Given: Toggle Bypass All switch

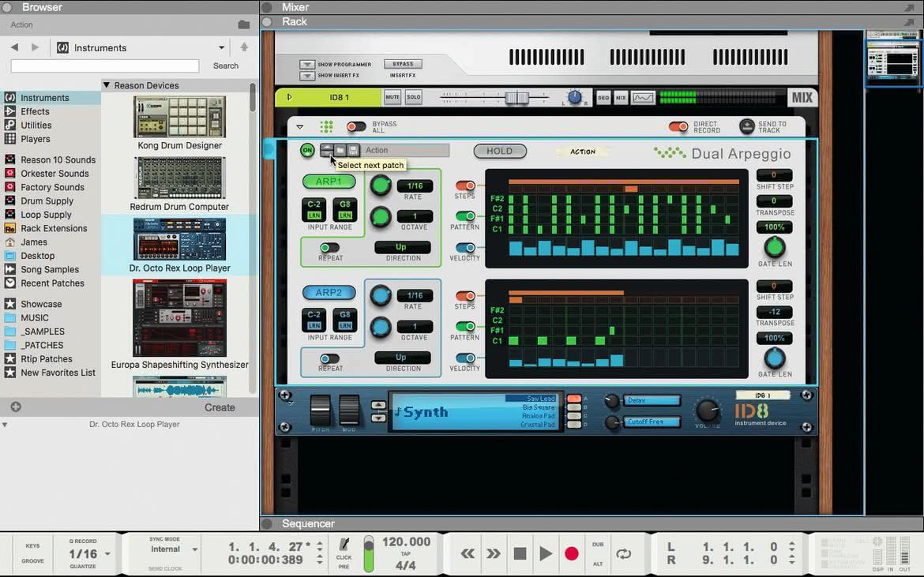Looking at the screenshot, I should (x=356, y=126).
